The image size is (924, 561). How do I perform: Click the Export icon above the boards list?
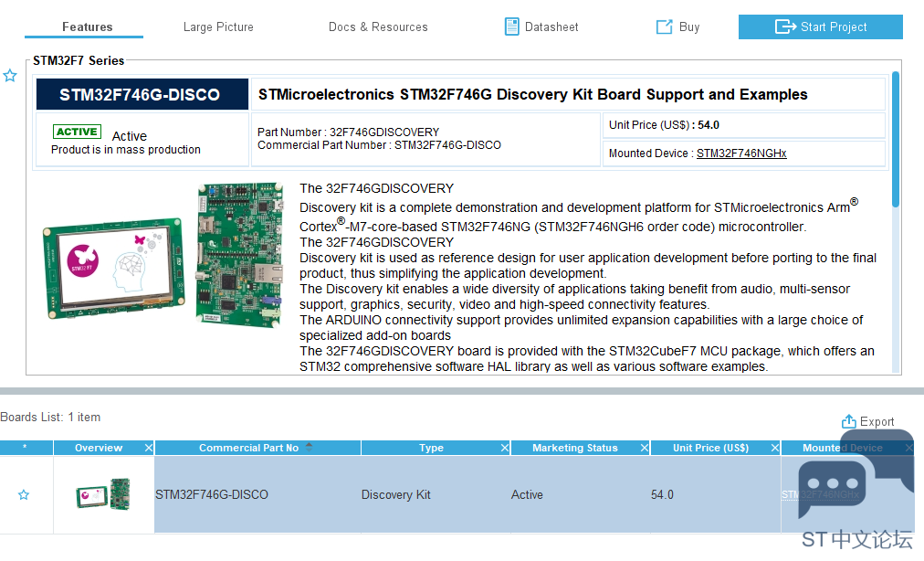tap(848, 421)
